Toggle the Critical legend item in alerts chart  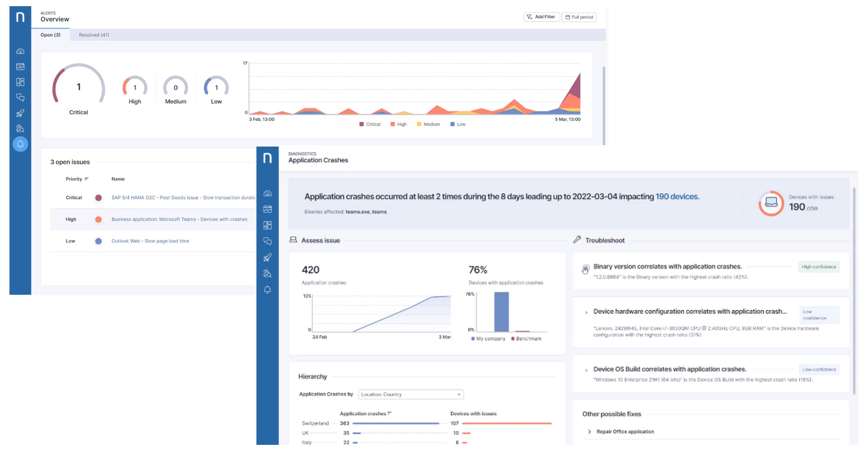tap(370, 124)
